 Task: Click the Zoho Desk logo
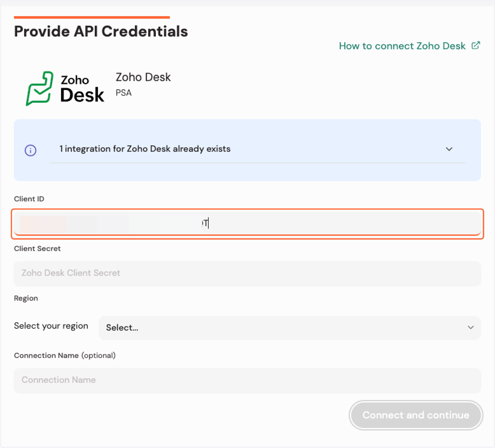(x=65, y=88)
